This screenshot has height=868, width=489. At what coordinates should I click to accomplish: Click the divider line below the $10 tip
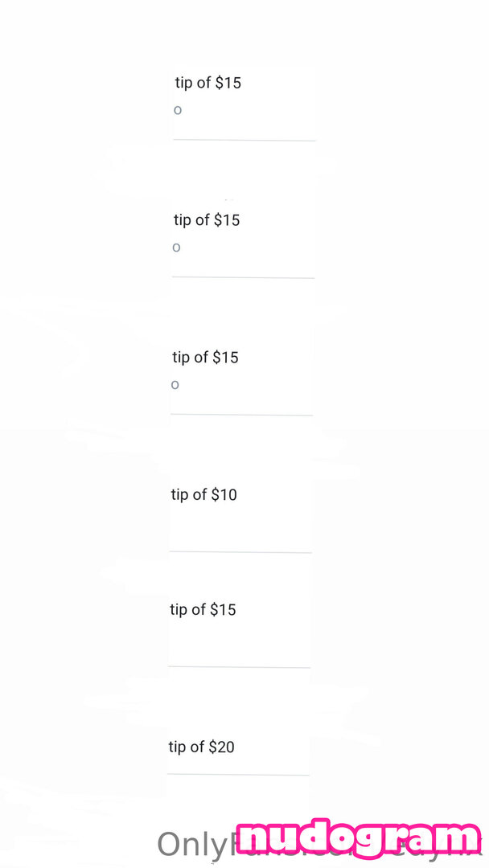pyautogui.click(x=240, y=552)
